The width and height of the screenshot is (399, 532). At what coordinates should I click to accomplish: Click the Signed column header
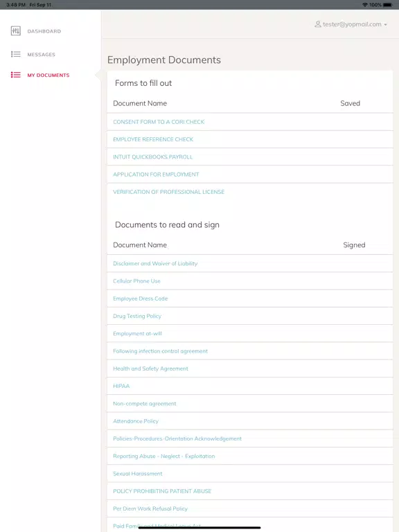click(x=354, y=245)
